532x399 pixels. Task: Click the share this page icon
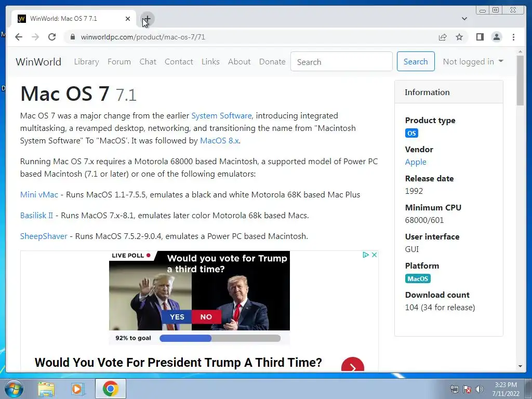(x=443, y=37)
